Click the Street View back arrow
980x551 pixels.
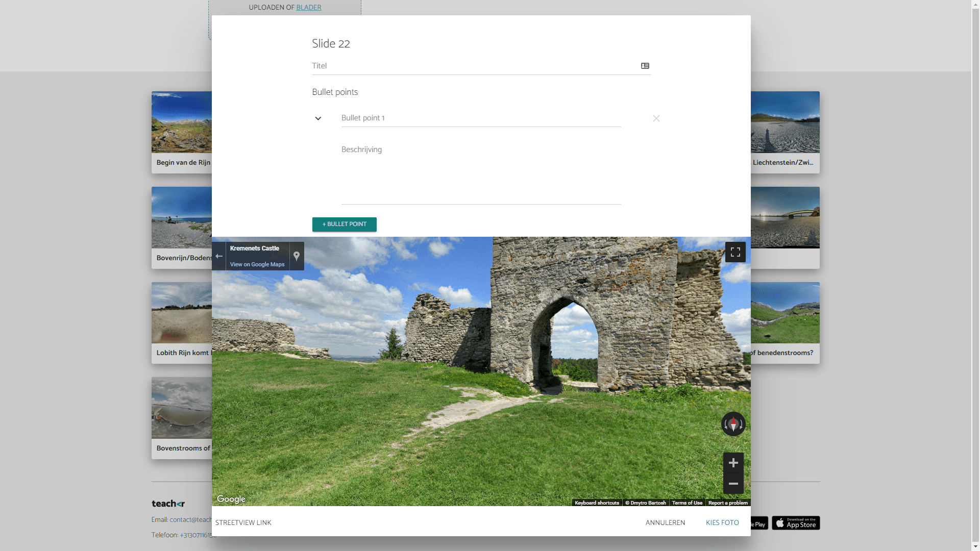tap(219, 256)
